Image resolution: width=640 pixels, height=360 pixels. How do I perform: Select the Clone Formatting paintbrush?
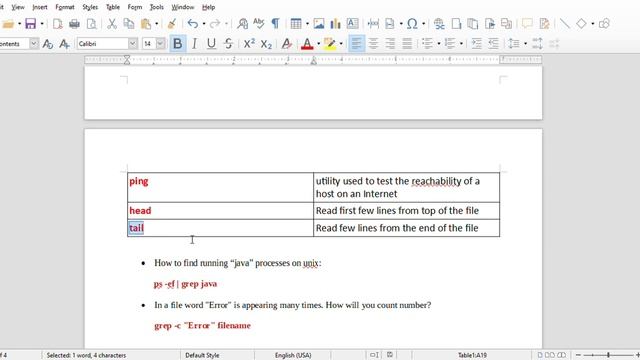172,24
